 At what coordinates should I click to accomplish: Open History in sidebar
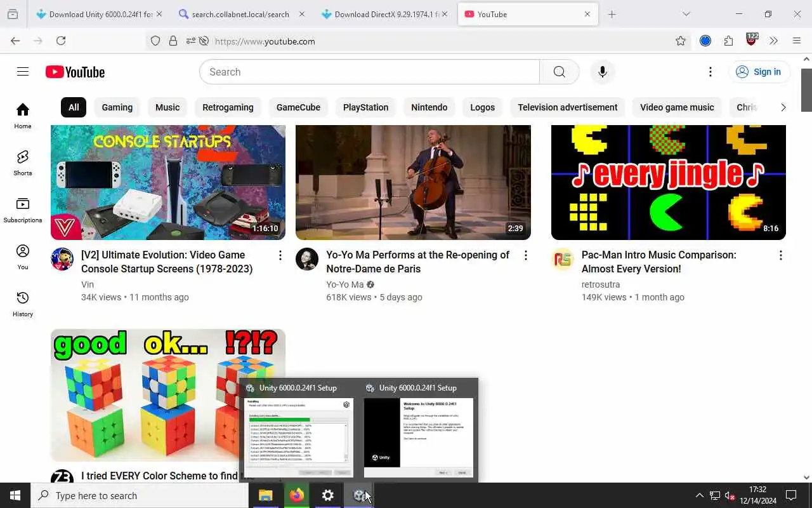pos(23,304)
